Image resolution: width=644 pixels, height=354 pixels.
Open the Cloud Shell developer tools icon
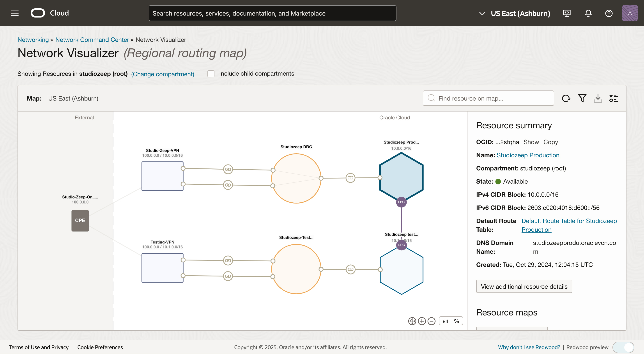tap(567, 13)
